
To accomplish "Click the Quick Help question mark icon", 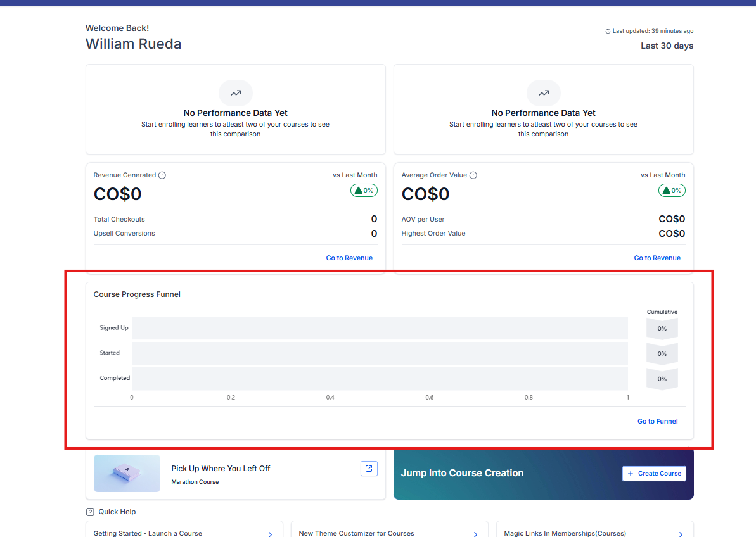I will pos(90,512).
